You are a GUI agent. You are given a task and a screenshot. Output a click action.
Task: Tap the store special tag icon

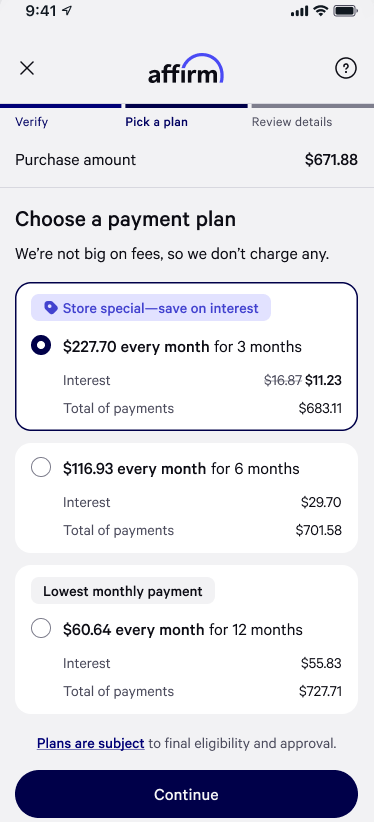pos(50,308)
